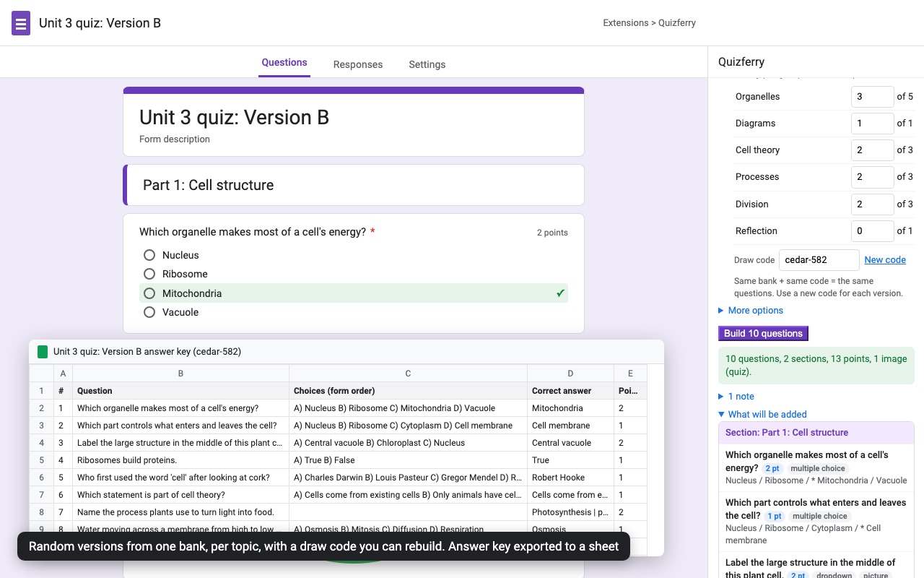This screenshot has width=924, height=578.
Task: Click the Organelles count field
Action: click(873, 97)
